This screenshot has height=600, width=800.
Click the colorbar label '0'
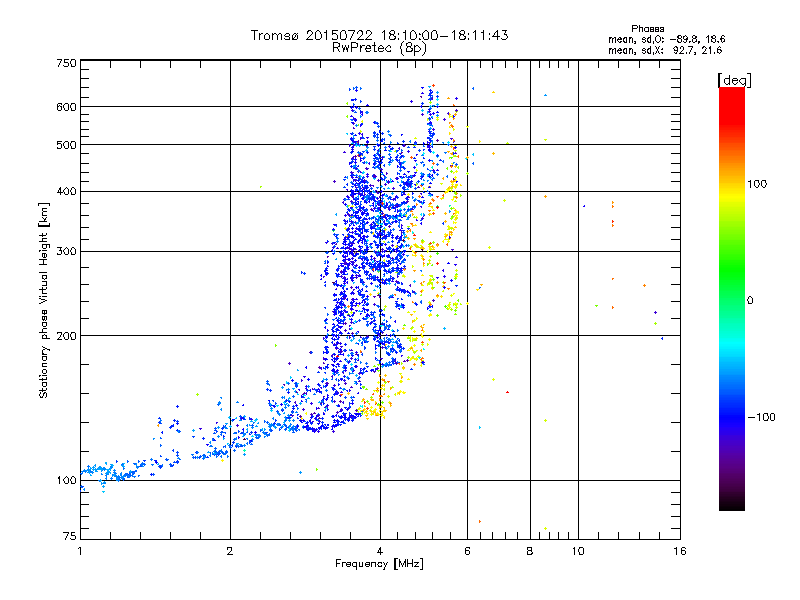[750, 301]
